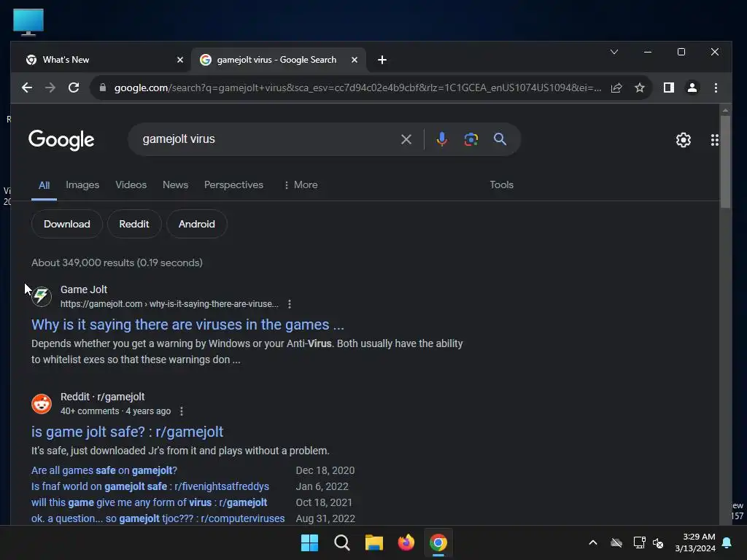Open the Tools options
Image resolution: width=747 pixels, height=560 pixels.
coord(502,184)
